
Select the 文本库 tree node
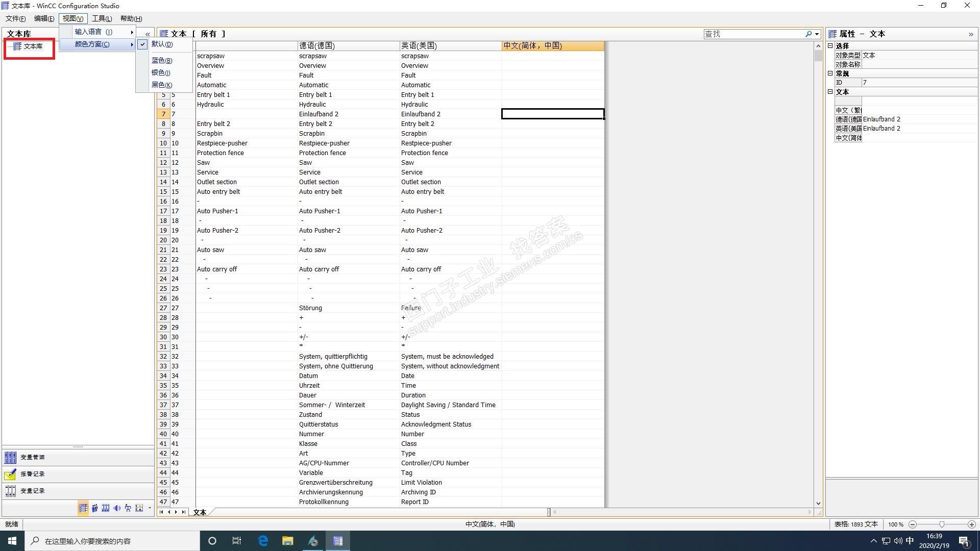(33, 46)
